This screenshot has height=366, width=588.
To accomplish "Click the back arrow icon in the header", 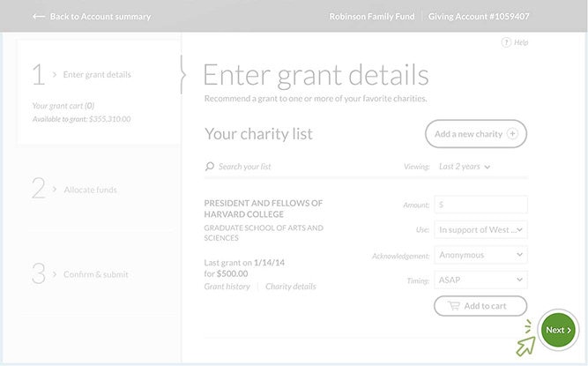I will [x=39, y=17].
